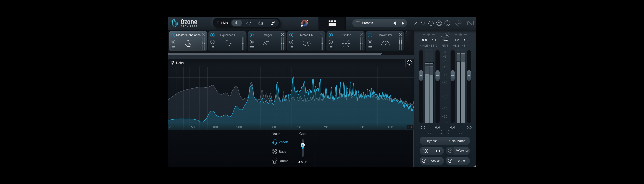644x184 pixels.
Task: Toggle output gain link icon
Action: (460, 132)
